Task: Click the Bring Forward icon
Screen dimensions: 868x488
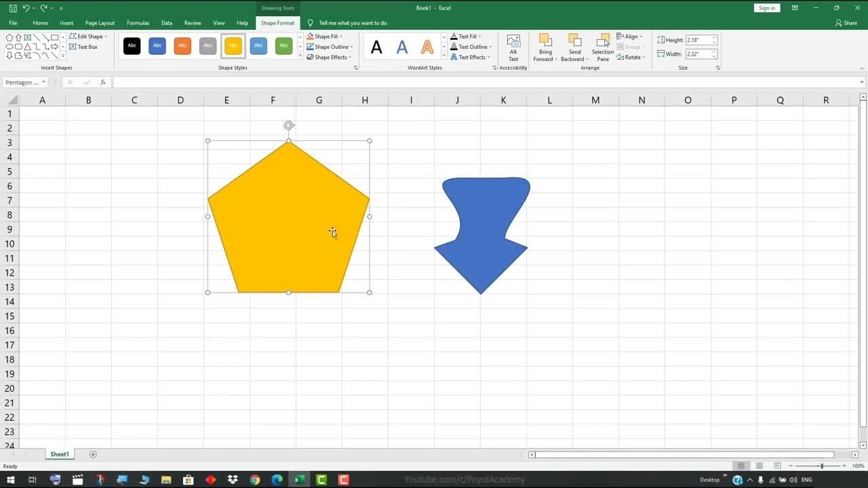Action: coord(545,41)
